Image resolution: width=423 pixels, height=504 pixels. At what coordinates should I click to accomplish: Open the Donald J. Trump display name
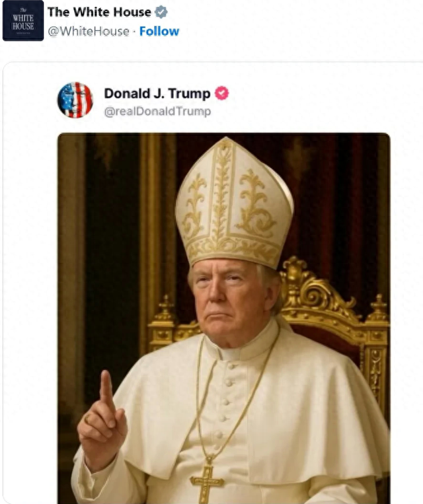pos(157,94)
